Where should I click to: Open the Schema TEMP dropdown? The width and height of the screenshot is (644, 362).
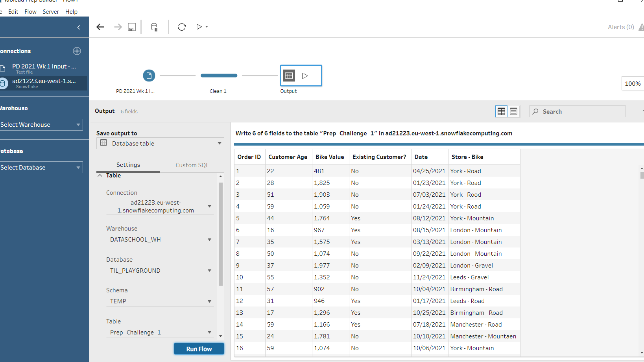160,301
